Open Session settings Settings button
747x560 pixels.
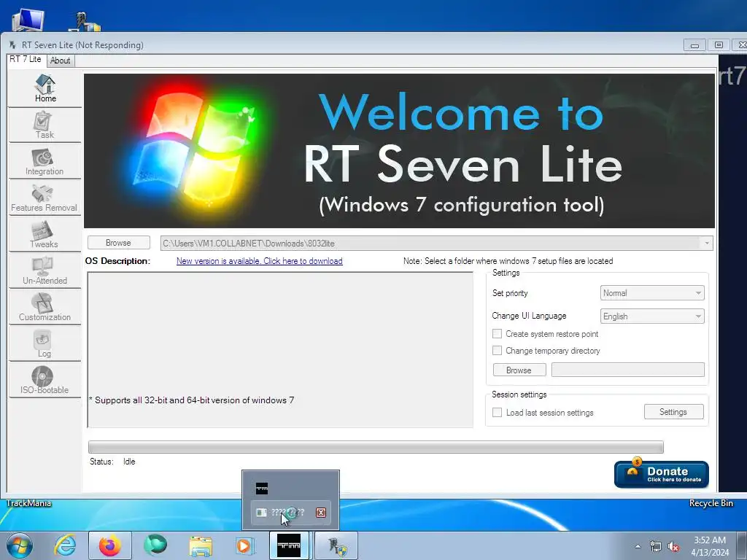[x=673, y=412]
